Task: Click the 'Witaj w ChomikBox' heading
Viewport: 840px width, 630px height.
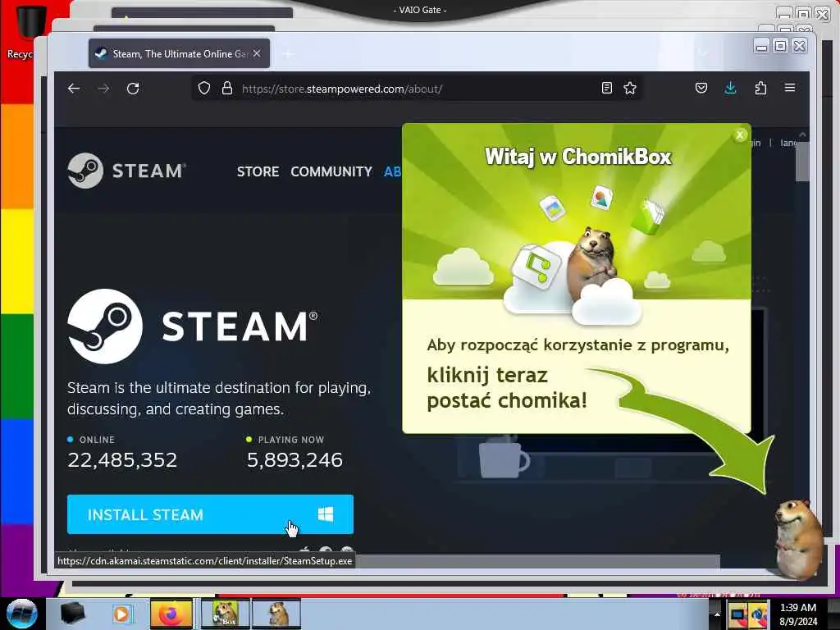Action: [577, 157]
